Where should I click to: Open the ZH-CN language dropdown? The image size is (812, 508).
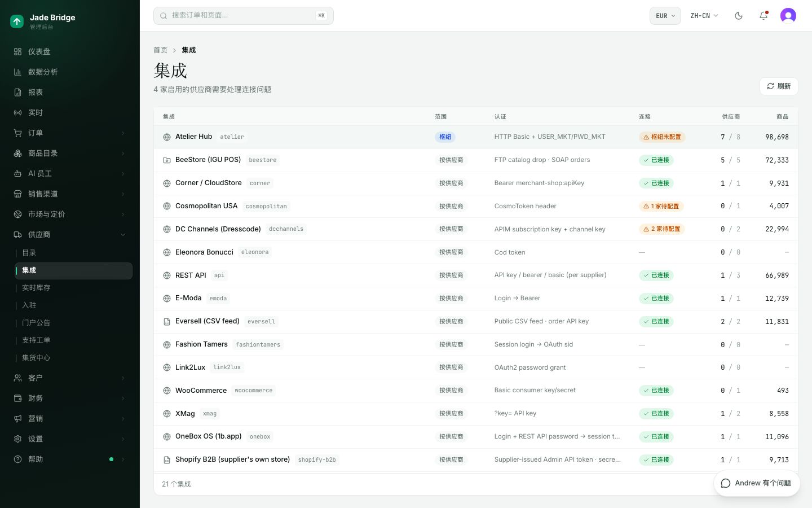point(704,16)
